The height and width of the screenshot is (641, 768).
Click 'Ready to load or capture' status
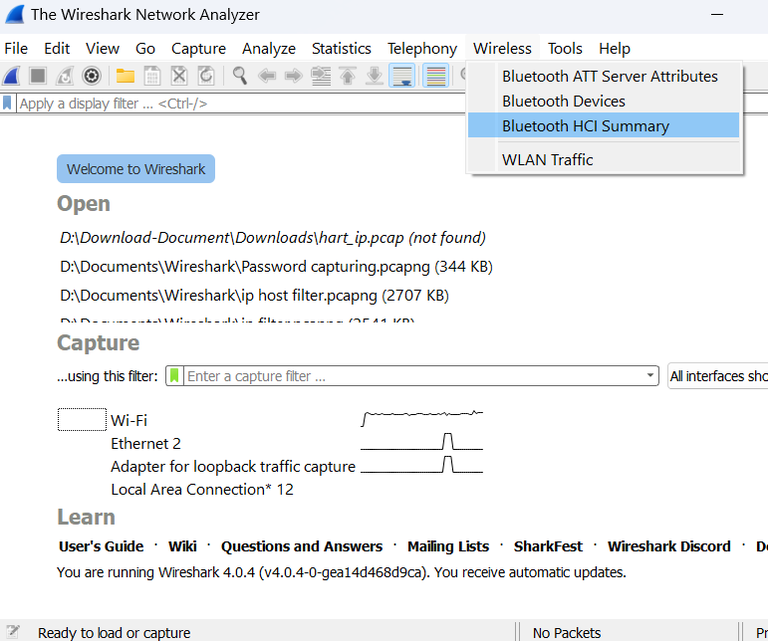114,633
